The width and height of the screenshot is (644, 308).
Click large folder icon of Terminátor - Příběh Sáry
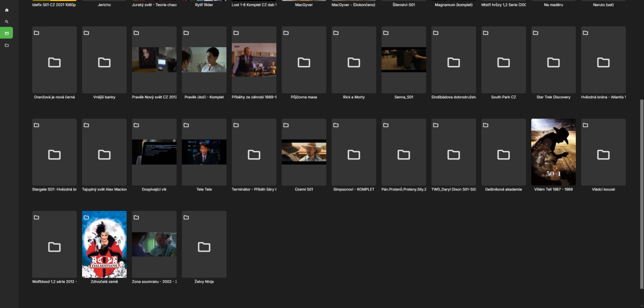pos(254,155)
